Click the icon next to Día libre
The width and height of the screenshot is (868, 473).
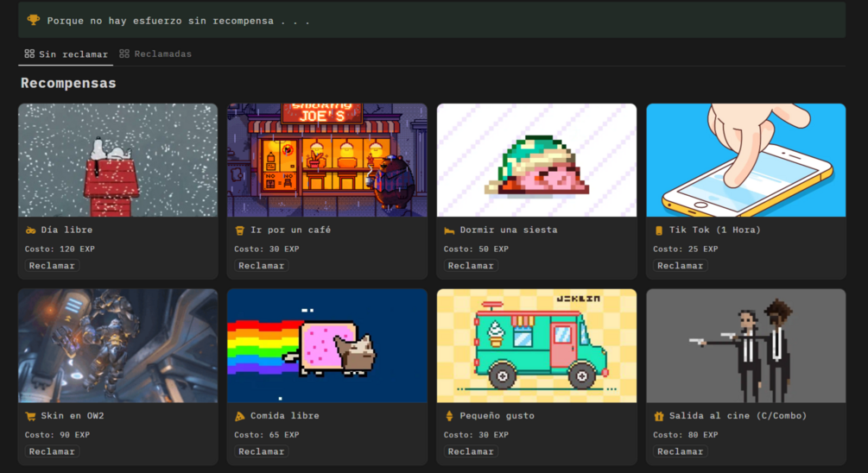[x=30, y=230]
